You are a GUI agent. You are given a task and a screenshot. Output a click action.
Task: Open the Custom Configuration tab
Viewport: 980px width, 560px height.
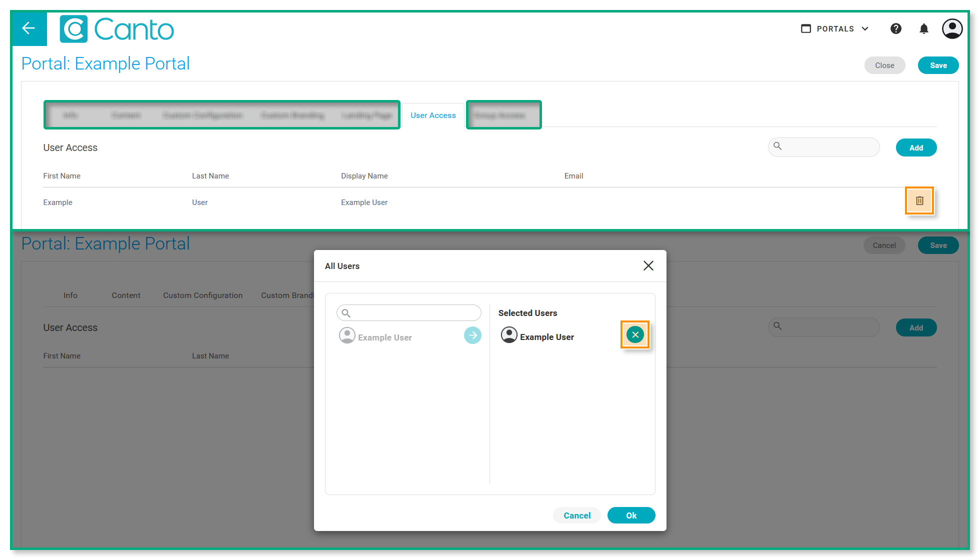click(202, 295)
